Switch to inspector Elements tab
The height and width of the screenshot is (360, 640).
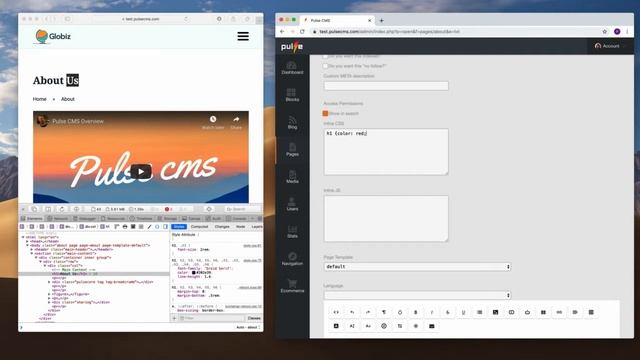pyautogui.click(x=32, y=219)
